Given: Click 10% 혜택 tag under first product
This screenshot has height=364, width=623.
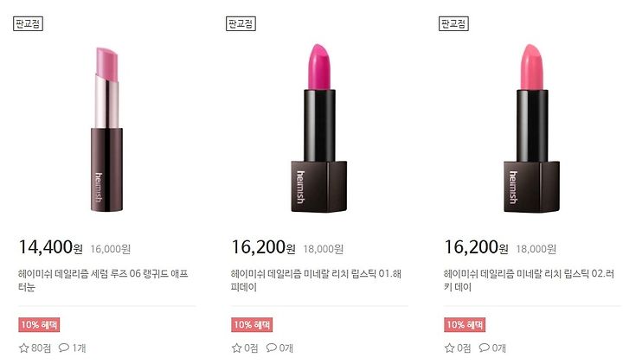Looking at the screenshot, I should [39, 325].
